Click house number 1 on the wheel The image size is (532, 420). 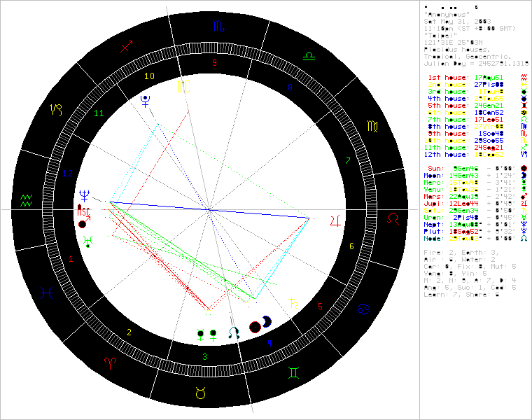coord(71,259)
